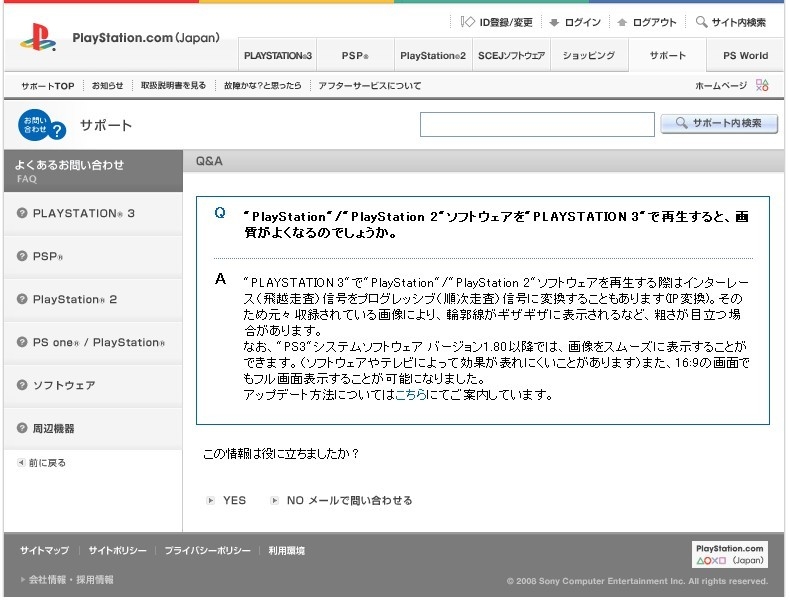The width and height of the screenshot is (790, 602).
Task: Open the PLAYSTATION 3 navigation tab
Action: click(x=278, y=55)
